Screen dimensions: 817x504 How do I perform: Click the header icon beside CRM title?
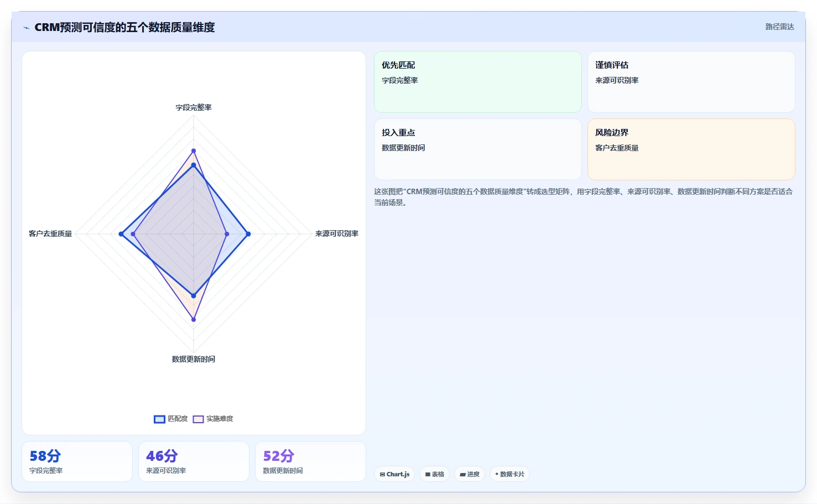(26, 28)
